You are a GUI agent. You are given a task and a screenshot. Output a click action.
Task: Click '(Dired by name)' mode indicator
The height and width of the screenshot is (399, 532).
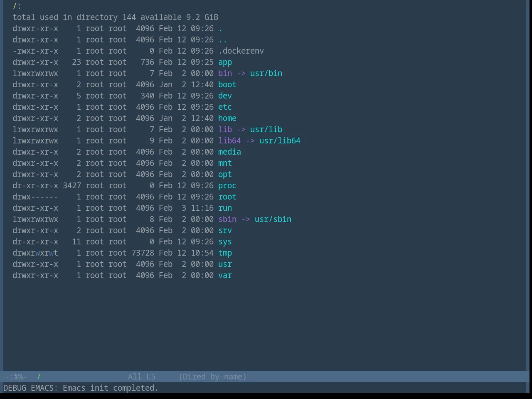point(212,377)
